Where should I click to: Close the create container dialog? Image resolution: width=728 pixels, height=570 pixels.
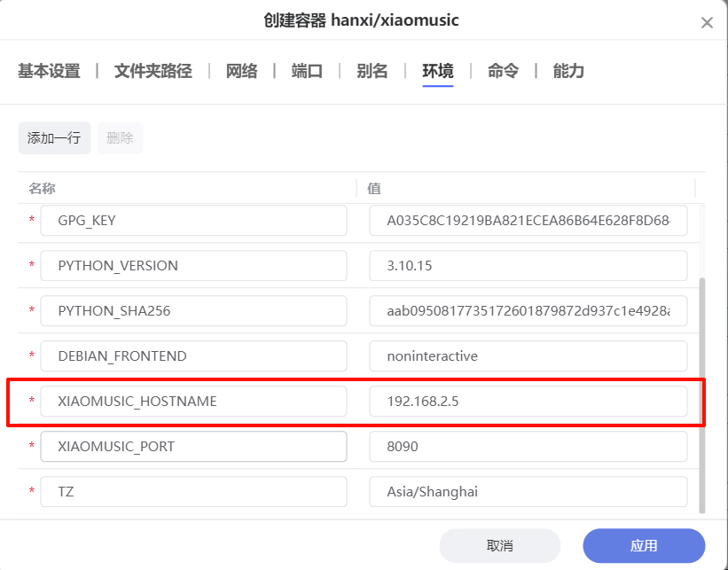707,23
